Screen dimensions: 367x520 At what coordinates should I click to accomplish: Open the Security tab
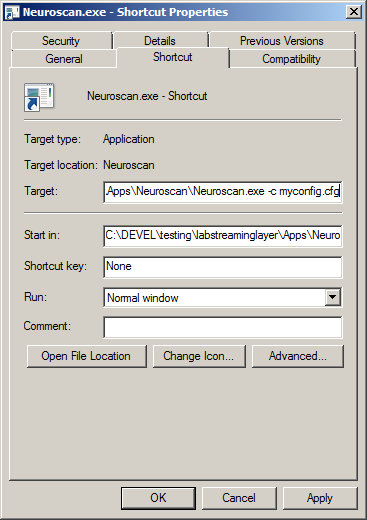61,41
